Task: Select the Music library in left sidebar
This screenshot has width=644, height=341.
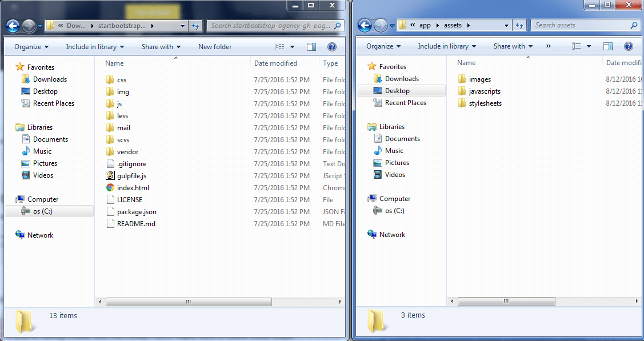Action: (42, 151)
